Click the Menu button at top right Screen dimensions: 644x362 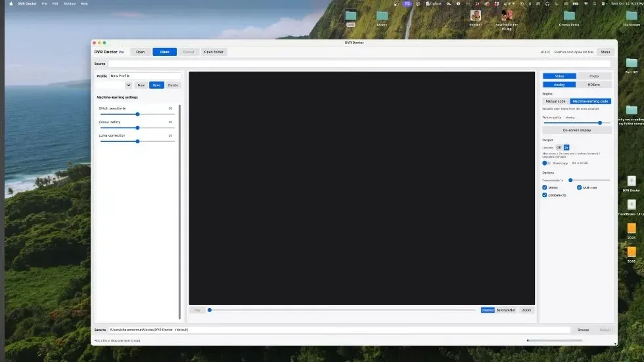tap(605, 52)
